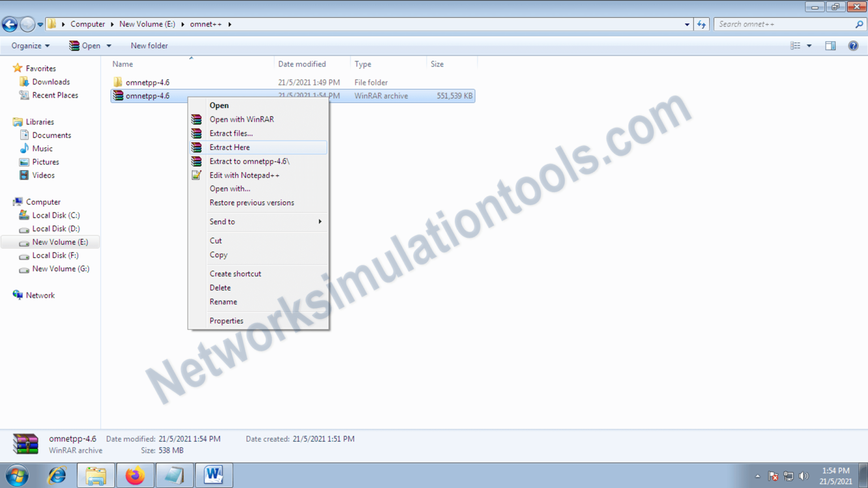Click inside the Search omnet++ field
The image size is (868, 488).
785,24
